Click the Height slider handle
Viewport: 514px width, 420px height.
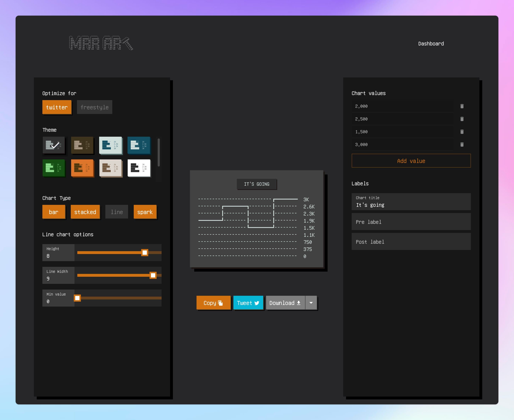pyautogui.click(x=145, y=253)
